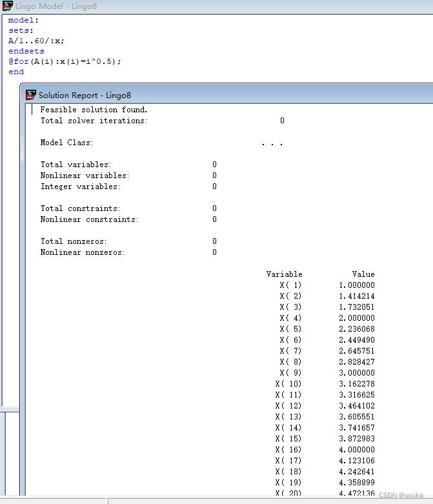Click the solver iterations value 0
Viewport: 433px width, 504px height.
click(282, 121)
